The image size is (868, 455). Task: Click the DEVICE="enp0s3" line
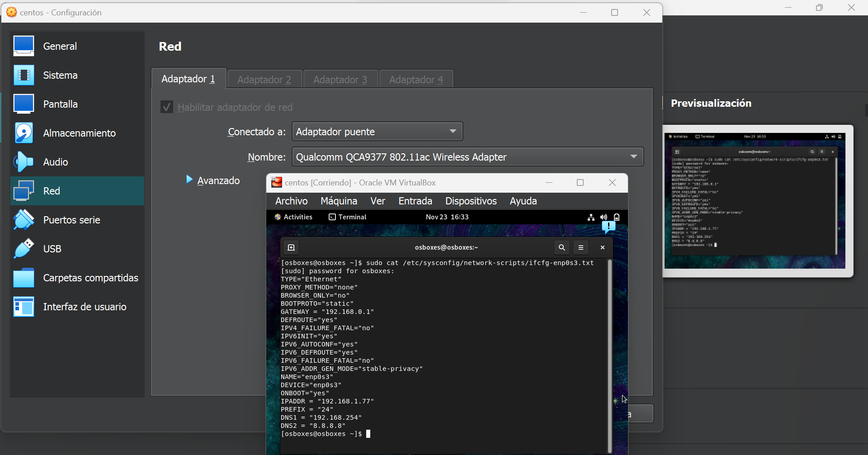[311, 385]
